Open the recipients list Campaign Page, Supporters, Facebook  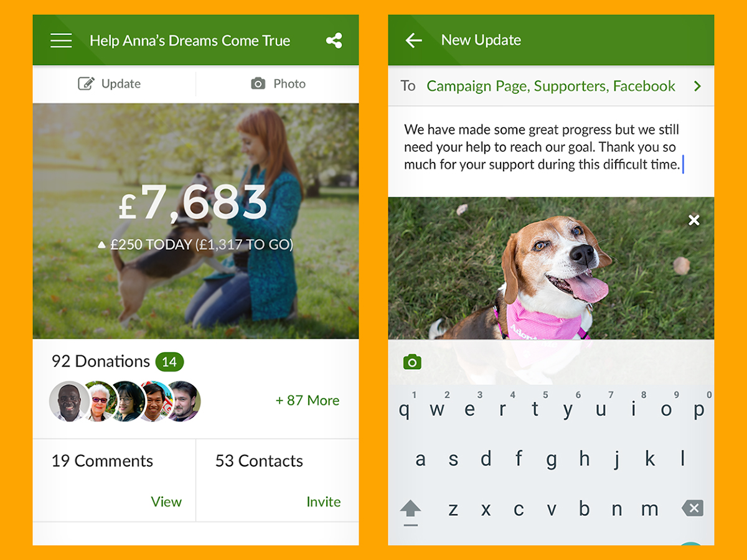coord(551,86)
